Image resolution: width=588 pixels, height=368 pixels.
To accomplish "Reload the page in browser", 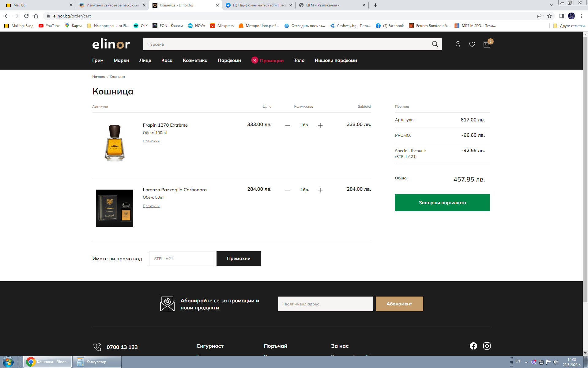I will pos(26,16).
